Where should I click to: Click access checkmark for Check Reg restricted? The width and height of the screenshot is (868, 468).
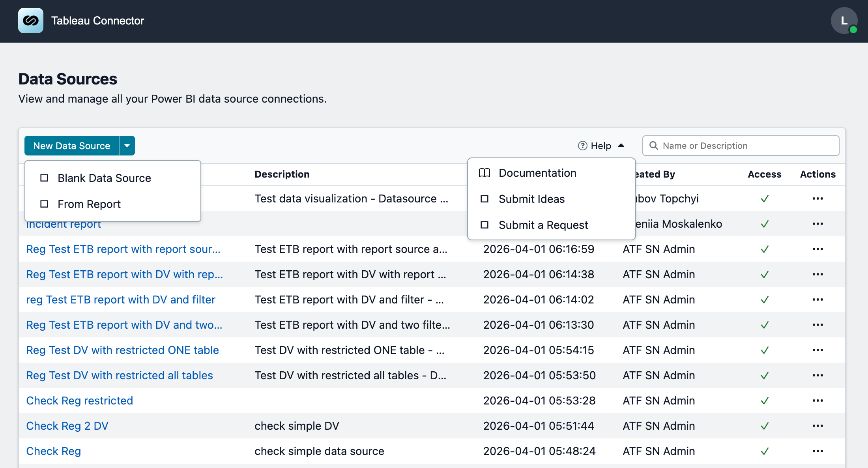pos(765,401)
